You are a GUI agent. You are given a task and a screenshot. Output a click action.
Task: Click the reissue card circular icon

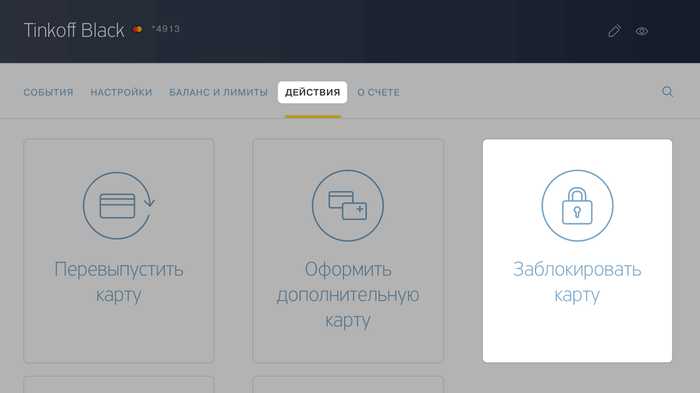coord(119,205)
